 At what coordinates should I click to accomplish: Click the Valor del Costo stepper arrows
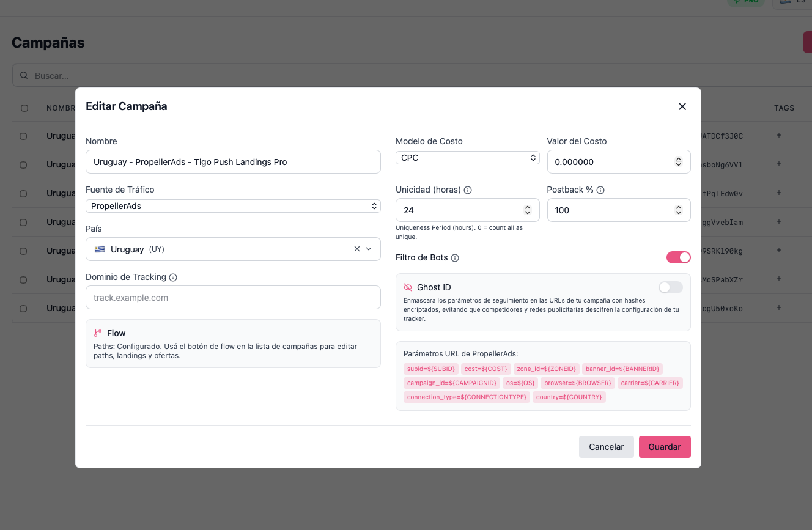[x=679, y=162]
